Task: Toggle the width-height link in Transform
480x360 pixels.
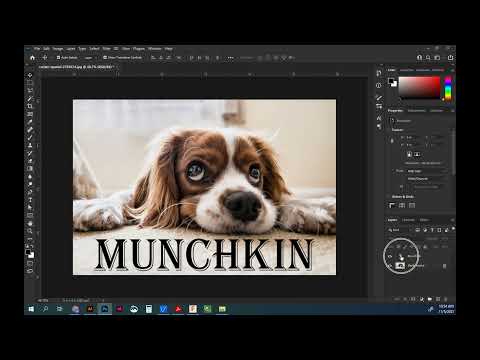Action: point(392,141)
